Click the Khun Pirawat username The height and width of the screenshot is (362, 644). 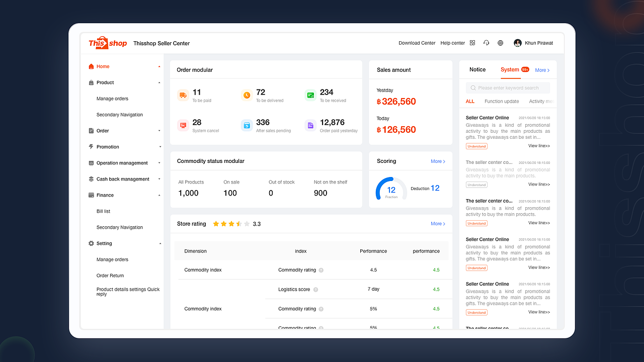[539, 43]
